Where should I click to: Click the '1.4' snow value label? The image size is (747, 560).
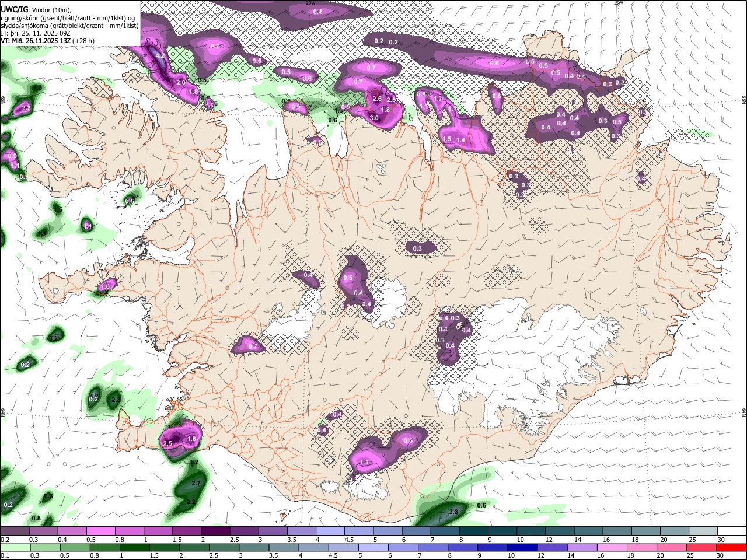point(460,140)
